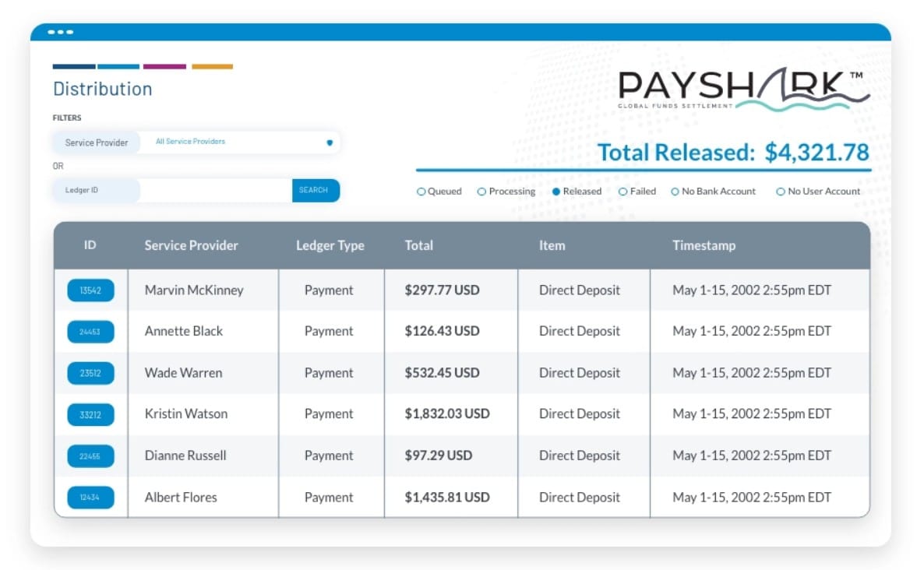Open ledger ID 13542 for Marvin McKinney
The image size is (924, 570).
point(91,290)
